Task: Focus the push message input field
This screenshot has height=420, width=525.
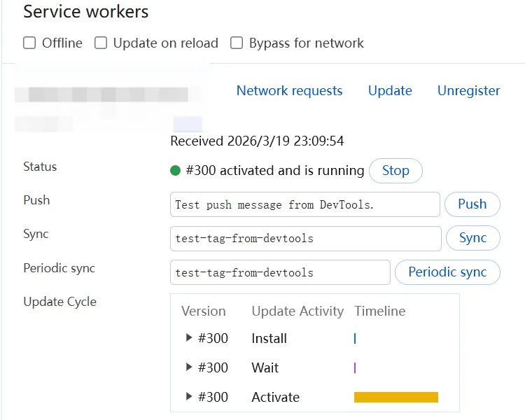Action: click(x=304, y=204)
